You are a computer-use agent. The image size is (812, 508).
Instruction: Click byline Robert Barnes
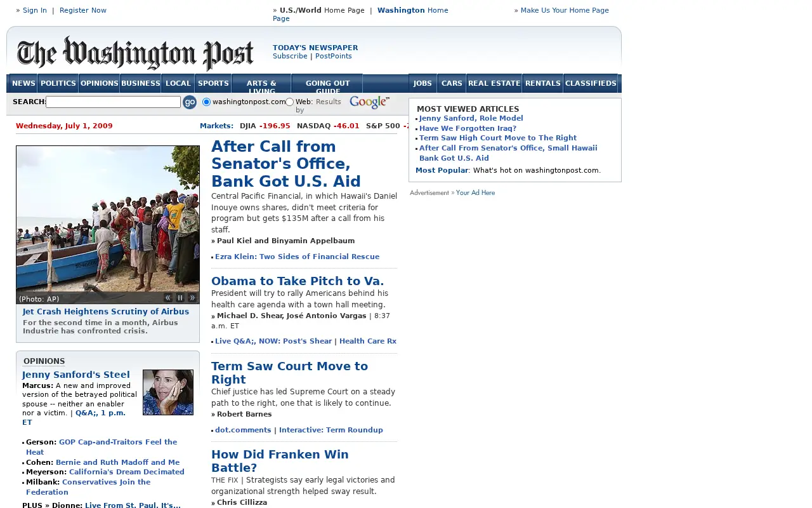coord(244,414)
